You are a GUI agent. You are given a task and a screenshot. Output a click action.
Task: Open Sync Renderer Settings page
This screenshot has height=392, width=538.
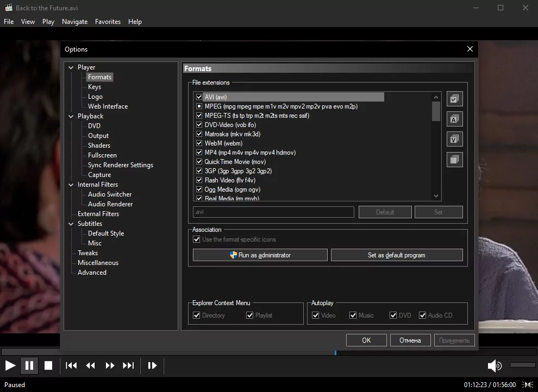click(x=121, y=165)
